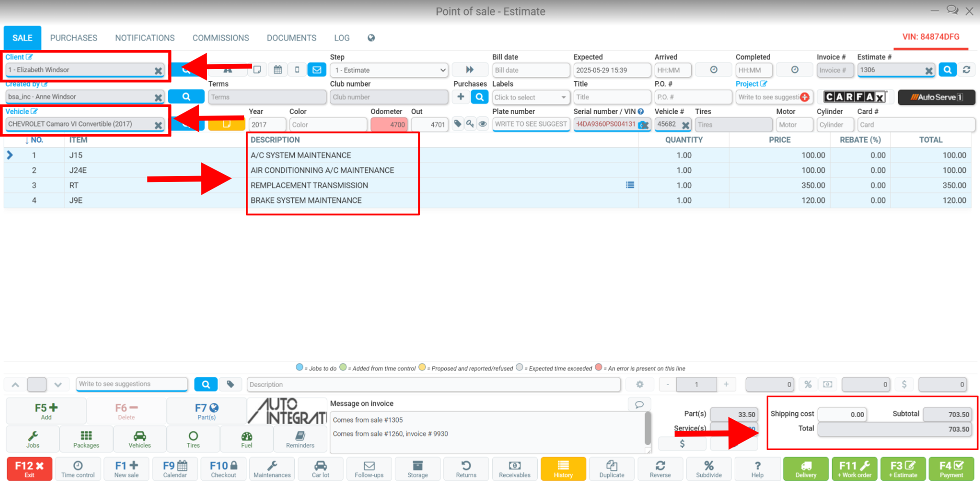Open the yellow History button
Image resolution: width=980 pixels, height=483 pixels.
click(x=563, y=469)
